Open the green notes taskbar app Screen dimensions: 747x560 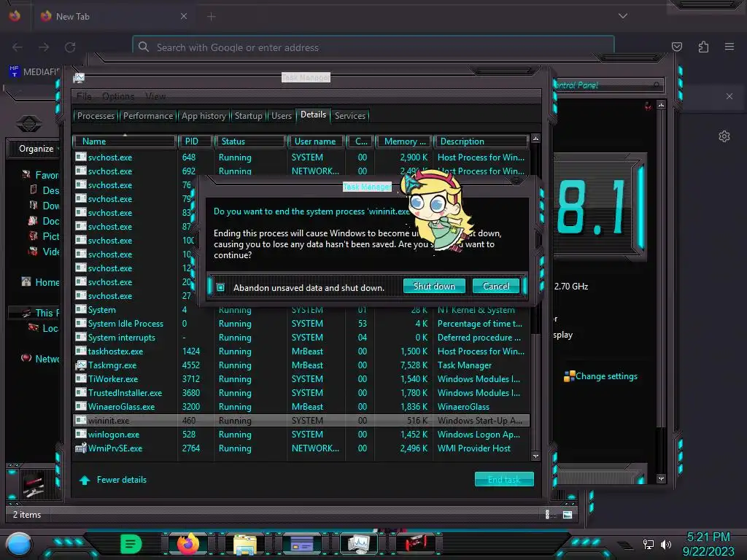(131, 544)
